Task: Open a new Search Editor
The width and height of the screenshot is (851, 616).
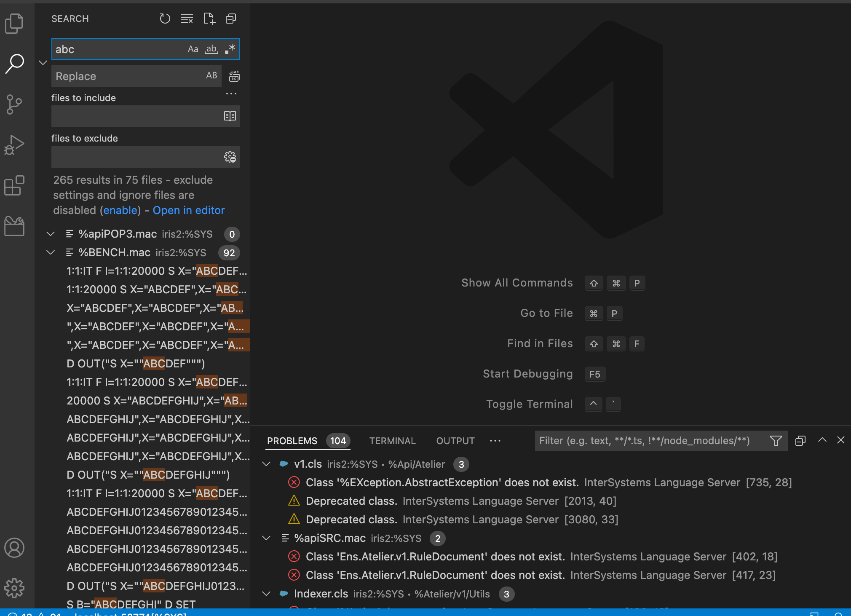Action: pos(209,19)
